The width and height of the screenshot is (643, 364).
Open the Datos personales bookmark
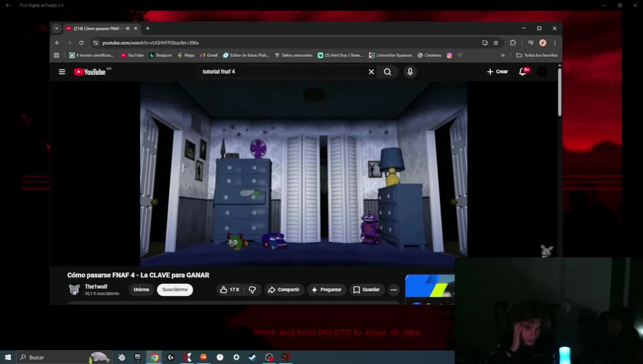pos(294,55)
